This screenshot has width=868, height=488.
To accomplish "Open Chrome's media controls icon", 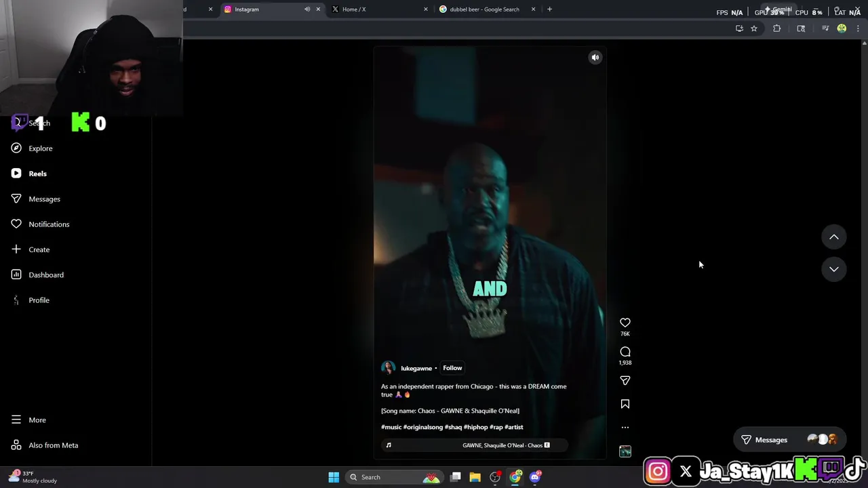I will [x=825, y=28].
